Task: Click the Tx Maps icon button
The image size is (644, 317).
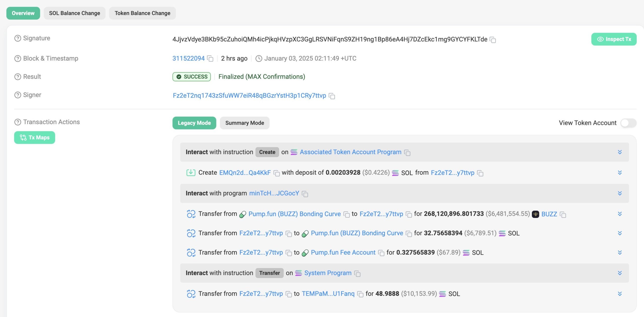Action: 34,137
